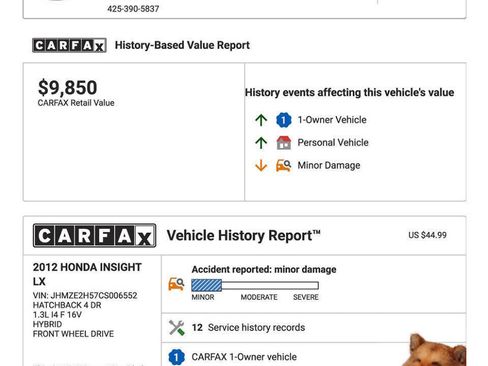The image size is (488, 366).
Task: Click the CARFAX logo beside History-Based Value Report
Action: point(69,45)
